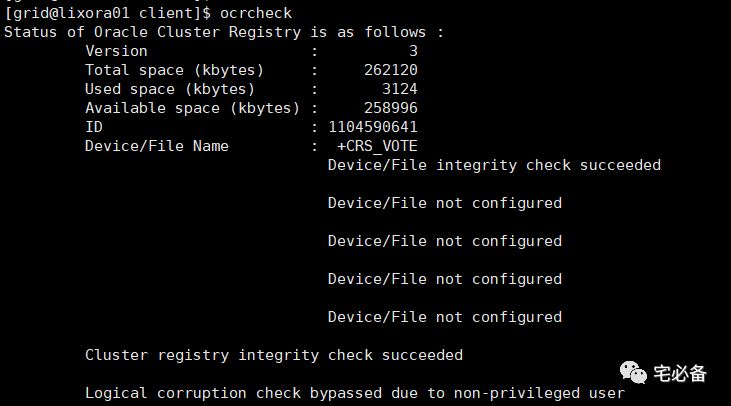Click the WeChat logo icon in the watermark
The width and height of the screenshot is (731, 406).
633,372
